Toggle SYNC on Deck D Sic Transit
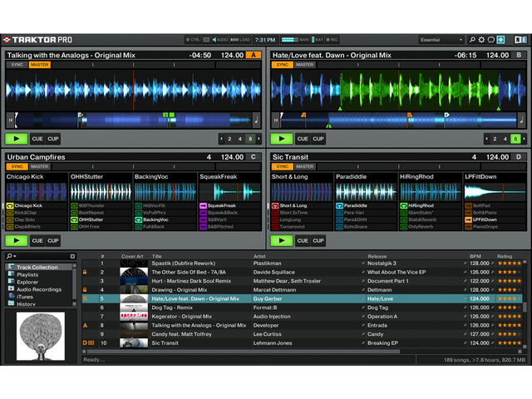Viewport: 532px width, 399px height. [x=283, y=166]
